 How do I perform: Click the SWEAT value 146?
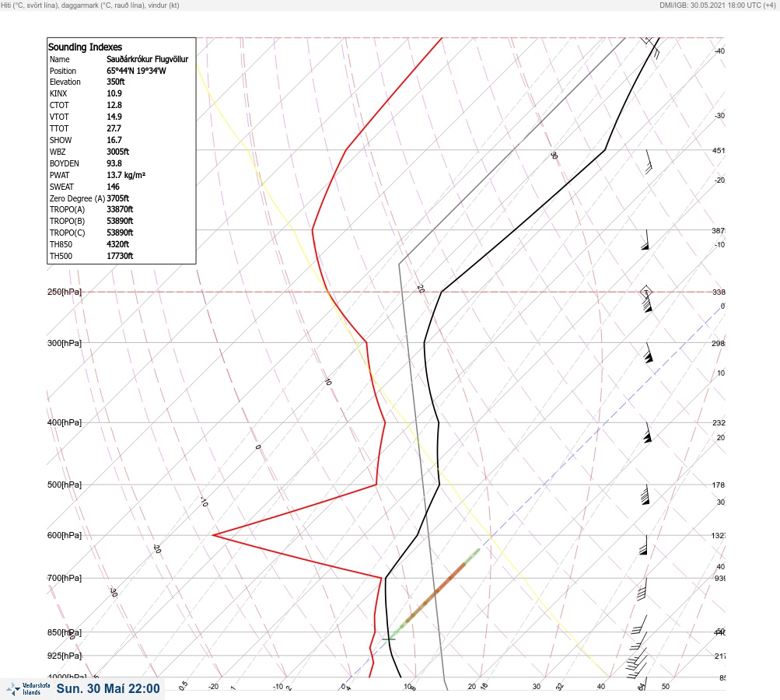113,187
